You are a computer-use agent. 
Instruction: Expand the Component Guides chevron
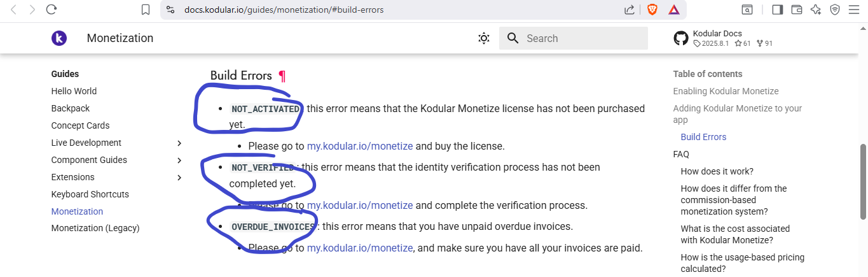(x=179, y=160)
